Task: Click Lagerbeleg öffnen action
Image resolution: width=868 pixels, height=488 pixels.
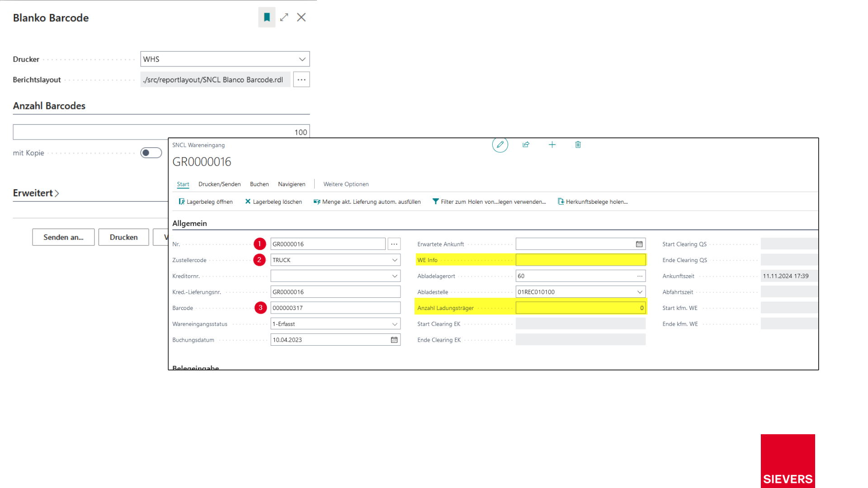Action: coord(206,202)
